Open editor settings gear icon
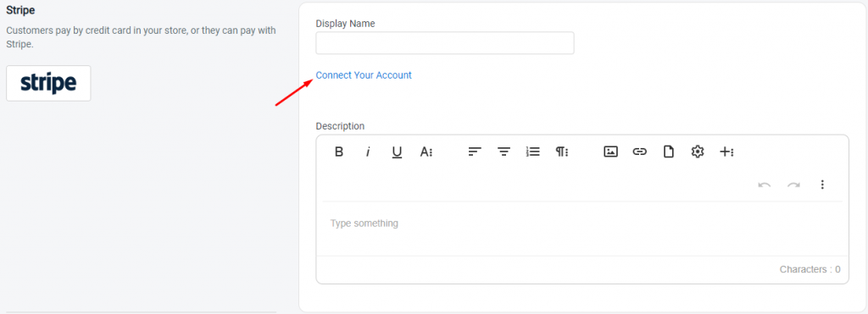Image resolution: width=868 pixels, height=314 pixels. click(698, 151)
